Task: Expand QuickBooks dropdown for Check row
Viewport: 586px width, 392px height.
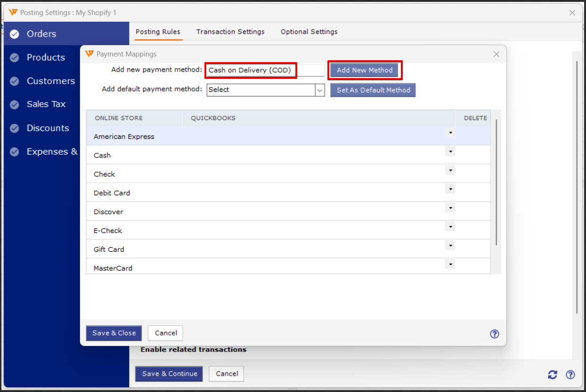Action: pos(451,170)
